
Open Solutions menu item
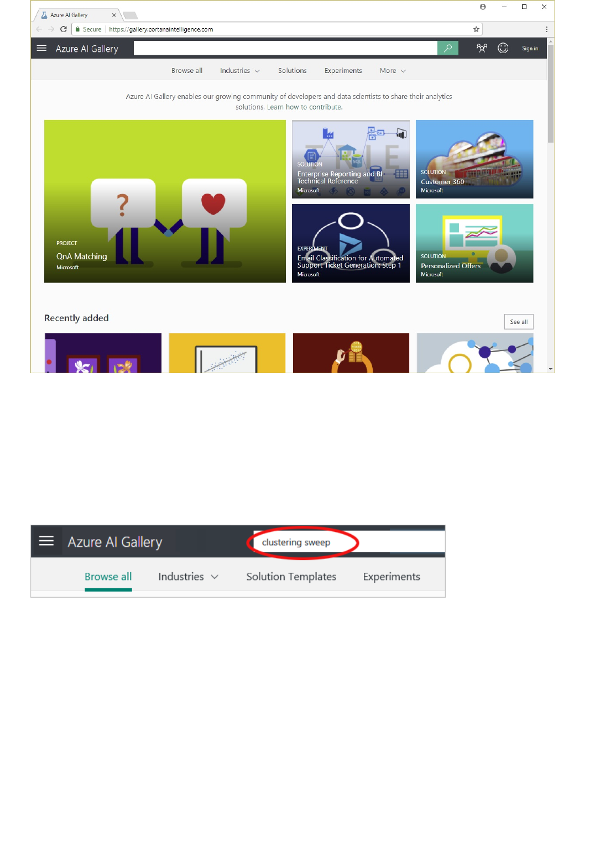coord(292,71)
